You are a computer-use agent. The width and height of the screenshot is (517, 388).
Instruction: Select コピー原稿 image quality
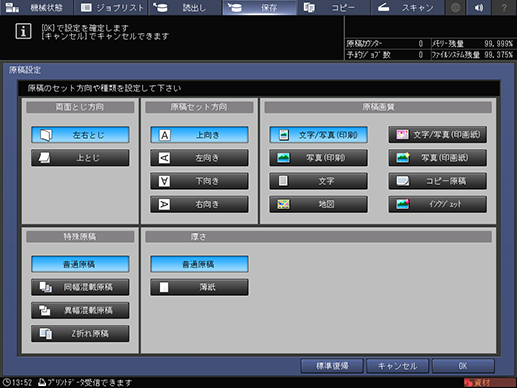click(438, 181)
